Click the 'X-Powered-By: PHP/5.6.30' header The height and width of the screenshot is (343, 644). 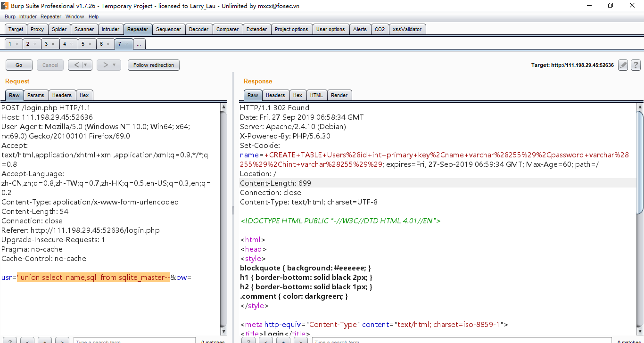[x=285, y=136]
